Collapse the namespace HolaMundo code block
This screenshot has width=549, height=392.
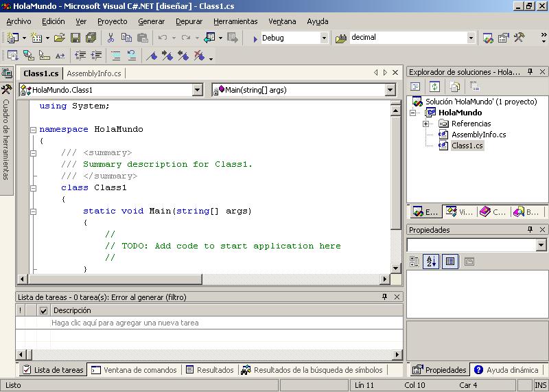click(x=33, y=130)
